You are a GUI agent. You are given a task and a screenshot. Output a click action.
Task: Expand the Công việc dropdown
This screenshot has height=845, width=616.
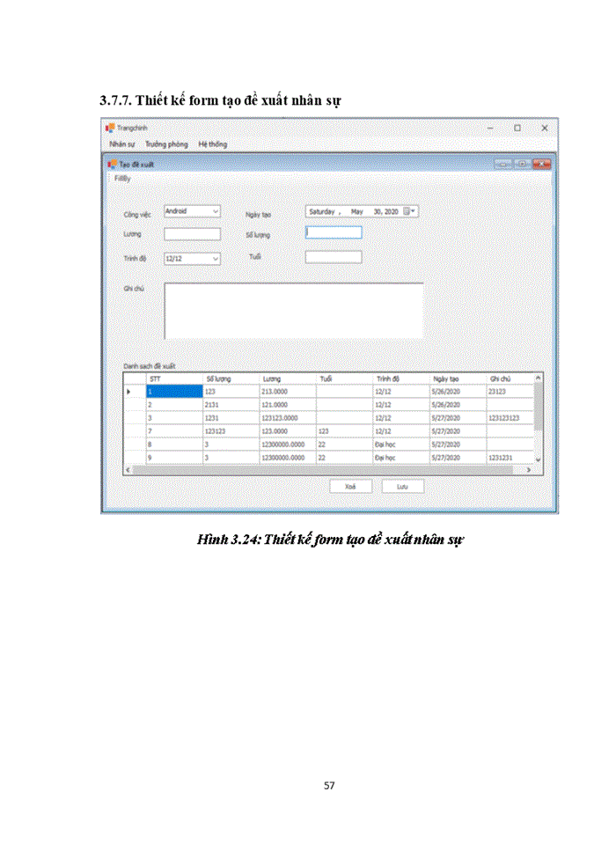216,211
